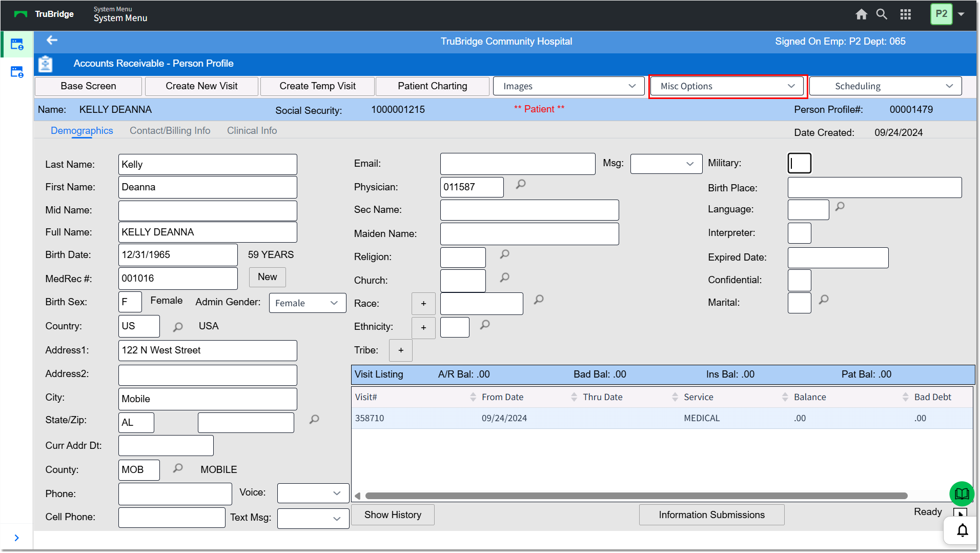This screenshot has width=980, height=553.
Task: Click the TruBridge logo
Action: [x=44, y=14]
